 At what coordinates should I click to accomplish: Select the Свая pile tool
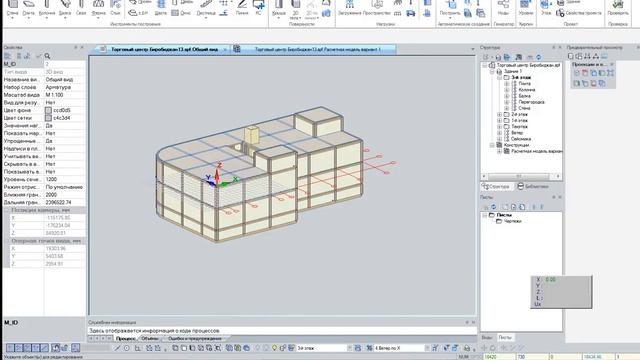coord(81,8)
